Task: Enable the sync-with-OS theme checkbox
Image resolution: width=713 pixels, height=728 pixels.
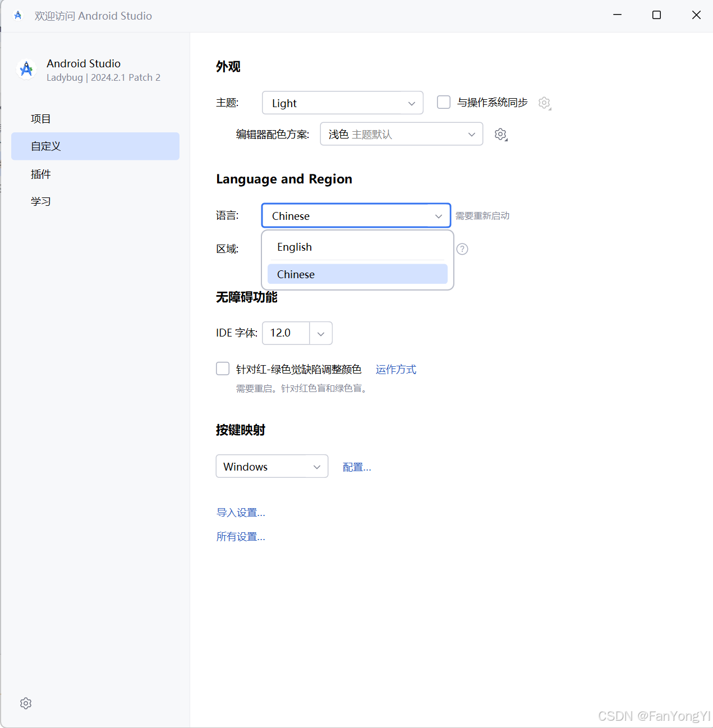Action: pos(444,102)
